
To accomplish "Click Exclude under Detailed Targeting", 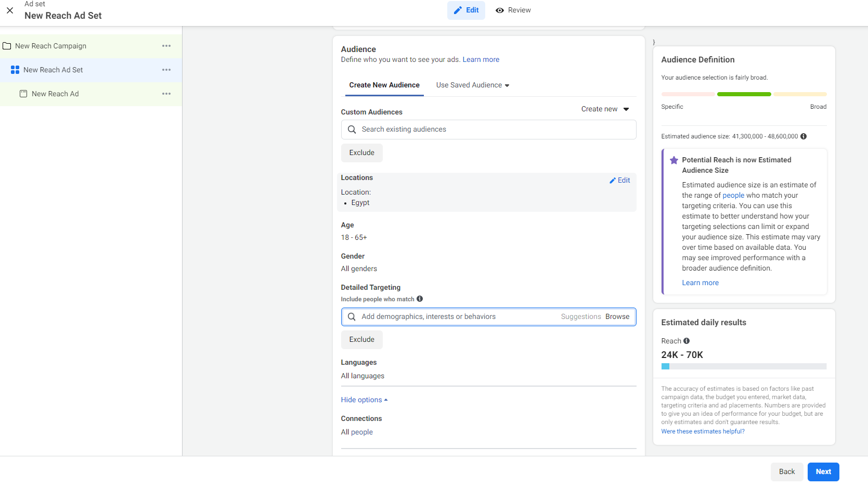I will 362,340.
